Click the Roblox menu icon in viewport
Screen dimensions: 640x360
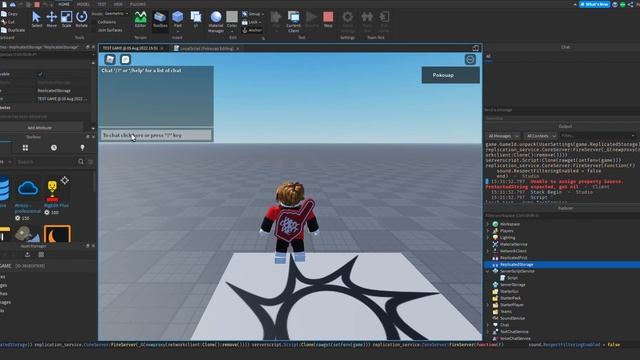point(110,60)
